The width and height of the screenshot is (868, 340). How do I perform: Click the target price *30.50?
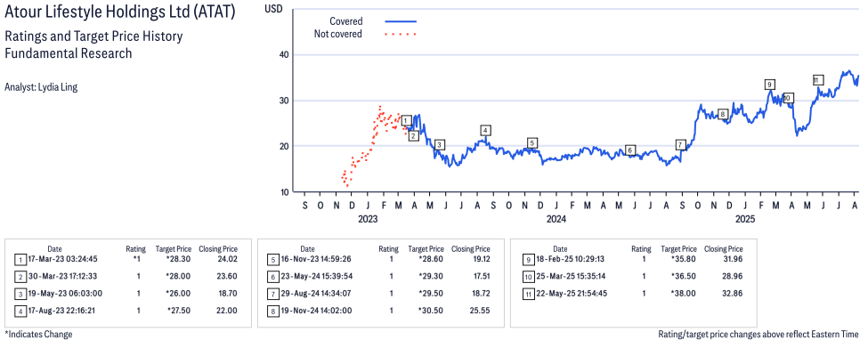(431, 311)
